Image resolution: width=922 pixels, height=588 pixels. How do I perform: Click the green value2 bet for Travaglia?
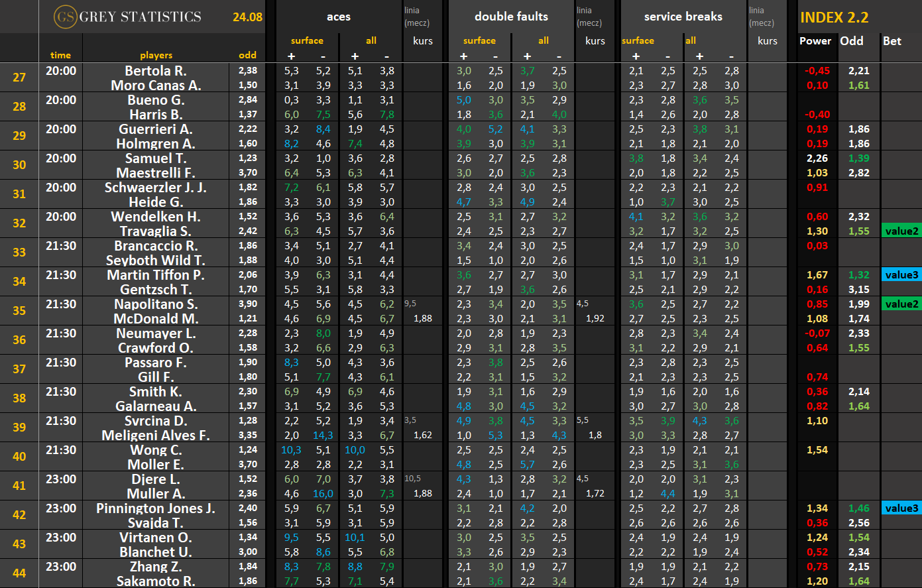(901, 231)
